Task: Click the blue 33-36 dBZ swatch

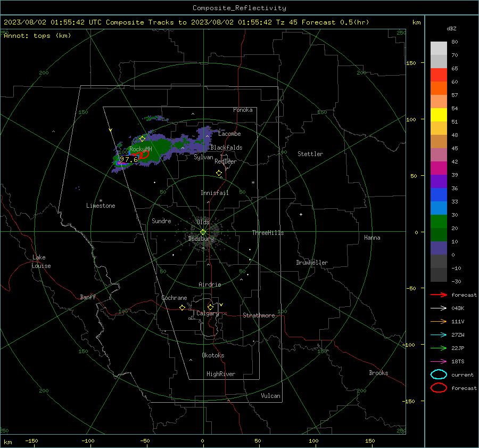Action: click(x=439, y=195)
